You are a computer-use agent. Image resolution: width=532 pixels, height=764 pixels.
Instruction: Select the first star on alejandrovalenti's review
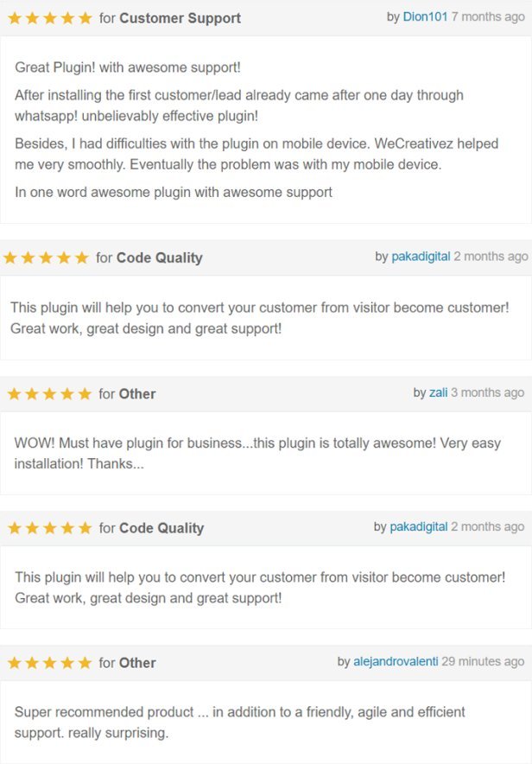13,663
